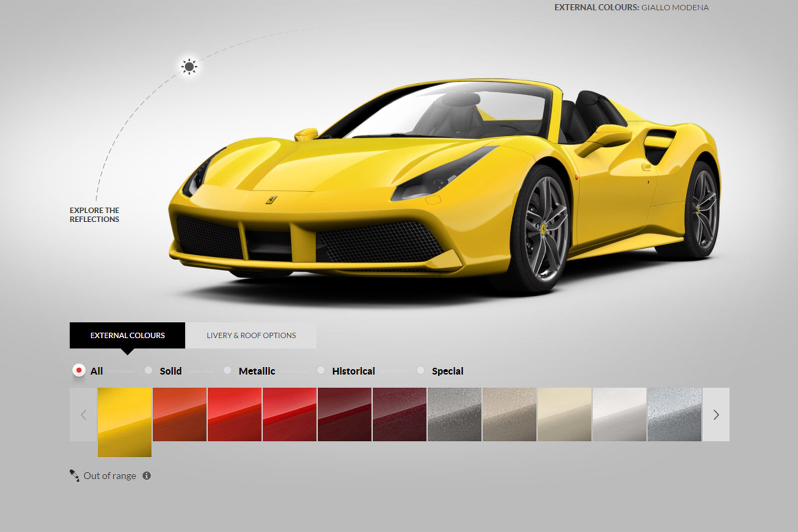Open the Out of range info icon
The image size is (798, 532).
click(146, 476)
